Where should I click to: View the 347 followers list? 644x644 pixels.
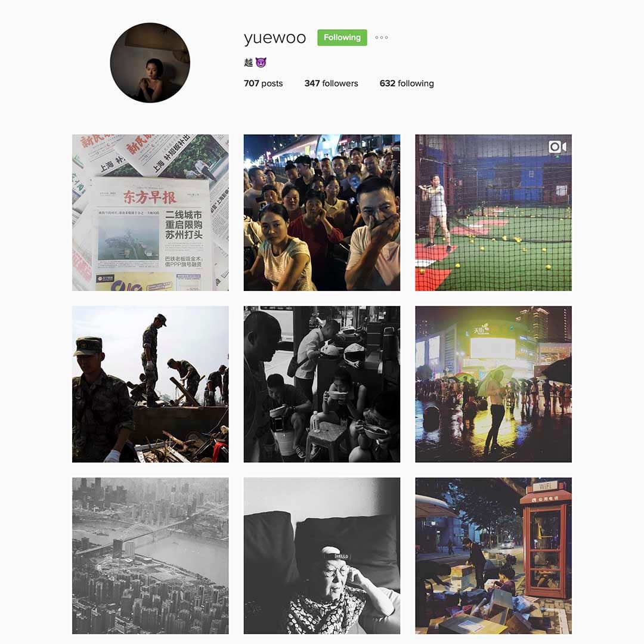pos(331,83)
